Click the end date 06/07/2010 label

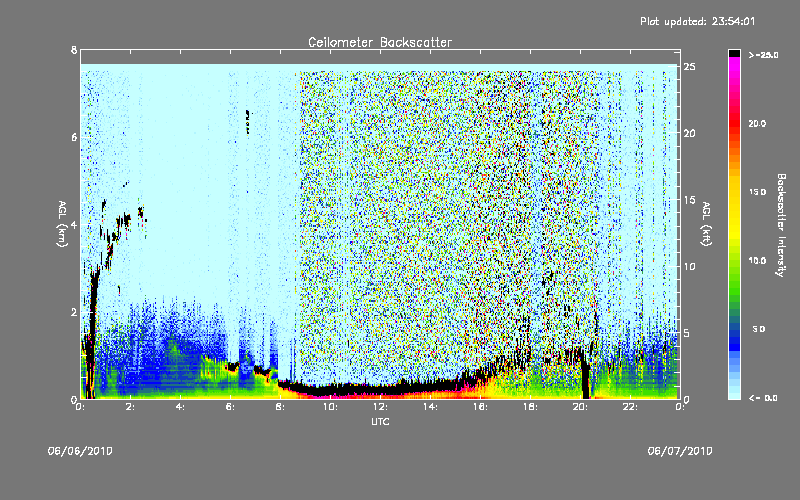click(x=680, y=451)
